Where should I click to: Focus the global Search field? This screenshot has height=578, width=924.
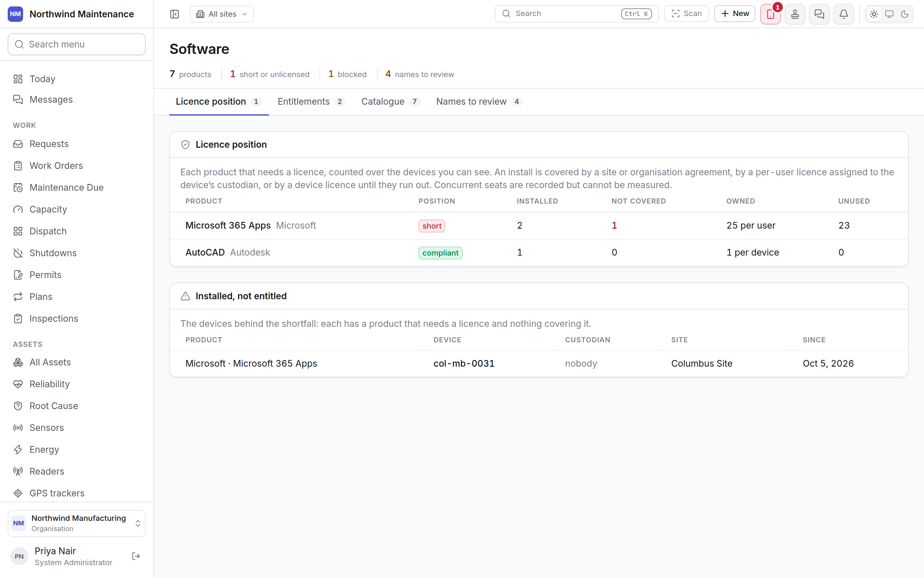click(577, 14)
